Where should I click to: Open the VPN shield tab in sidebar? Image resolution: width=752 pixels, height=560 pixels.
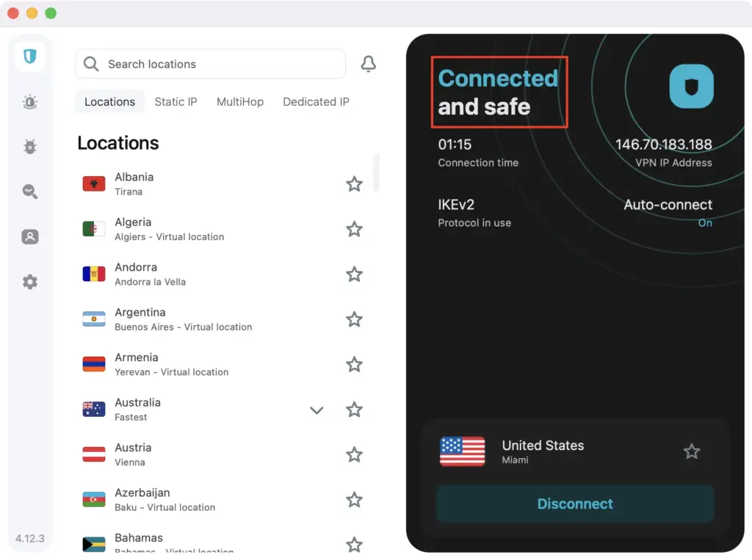(x=30, y=57)
